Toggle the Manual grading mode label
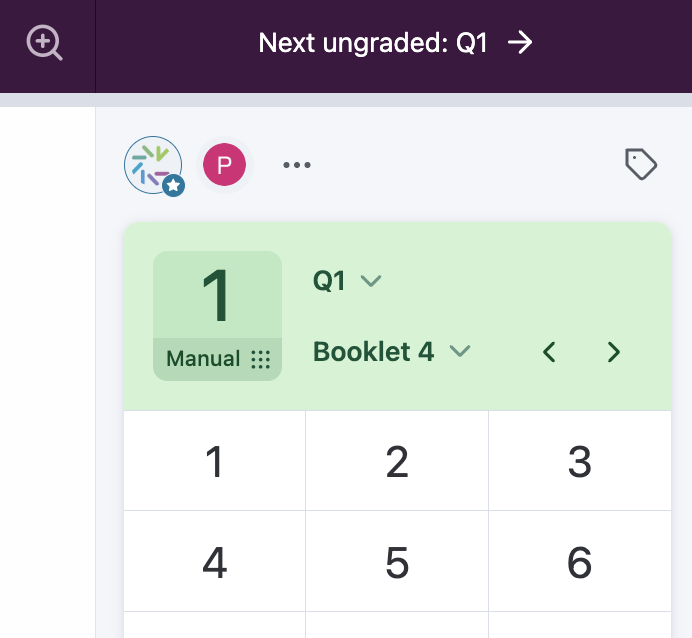692x638 pixels. click(x=203, y=359)
